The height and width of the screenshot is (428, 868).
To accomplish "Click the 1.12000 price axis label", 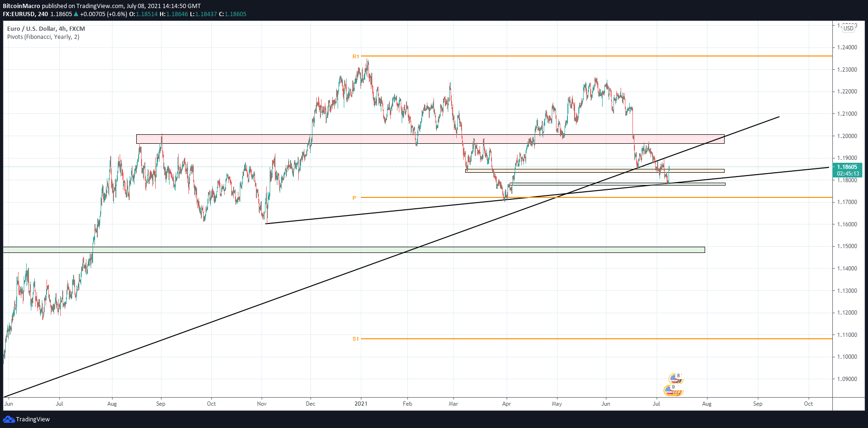I will 847,313.
